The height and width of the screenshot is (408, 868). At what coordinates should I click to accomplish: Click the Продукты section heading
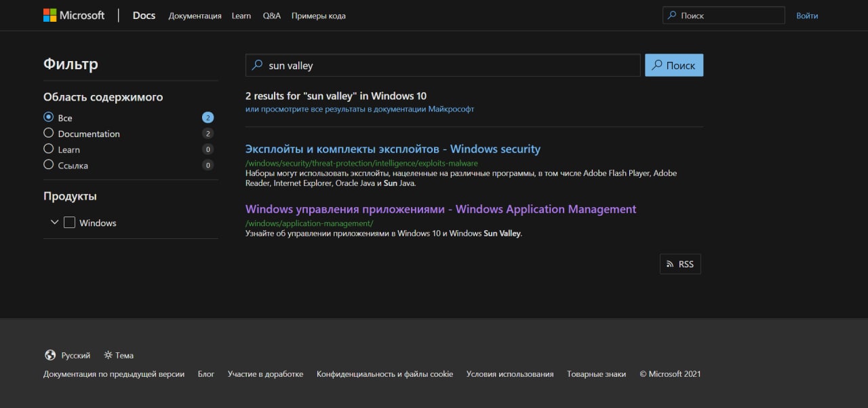70,196
